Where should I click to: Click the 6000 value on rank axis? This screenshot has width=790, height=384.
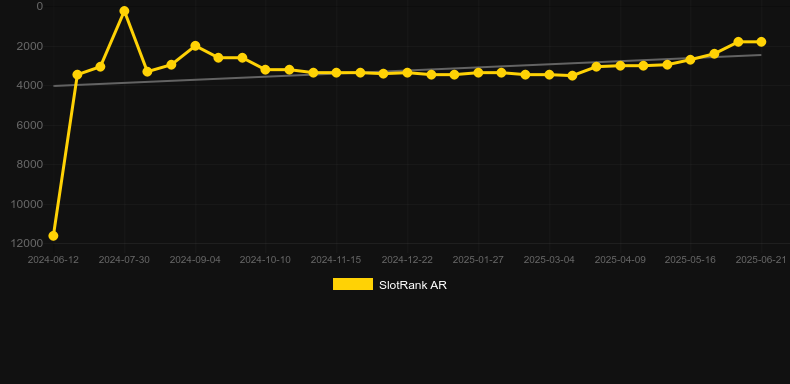pos(30,125)
